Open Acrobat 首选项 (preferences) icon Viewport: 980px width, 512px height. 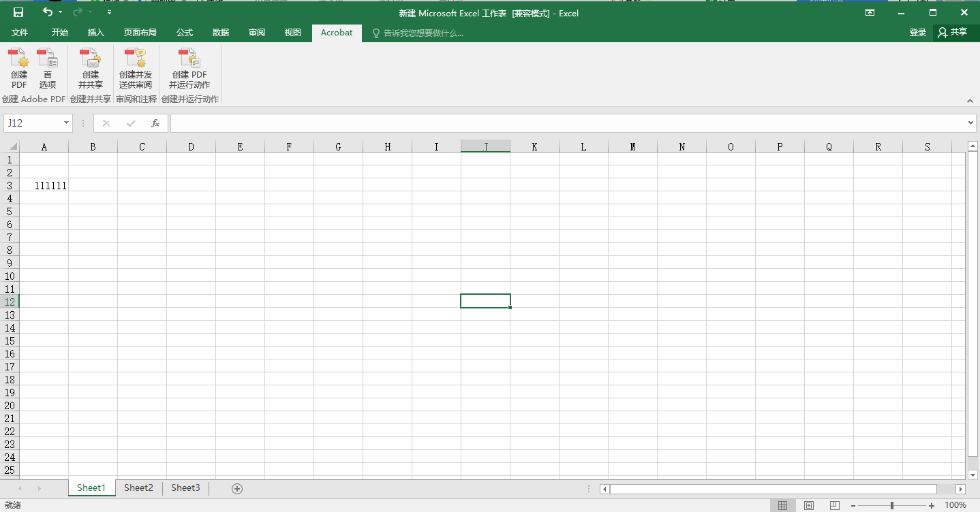(48, 68)
